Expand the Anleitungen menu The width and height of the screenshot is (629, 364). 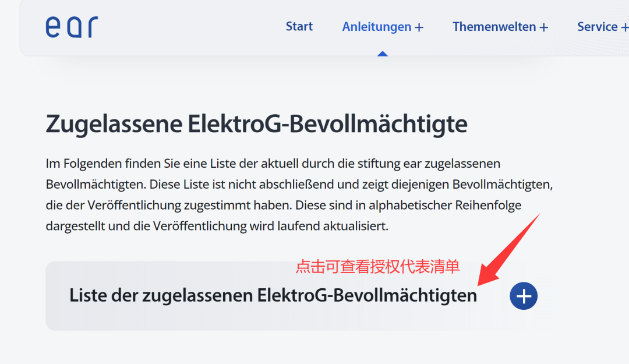pyautogui.click(x=383, y=27)
